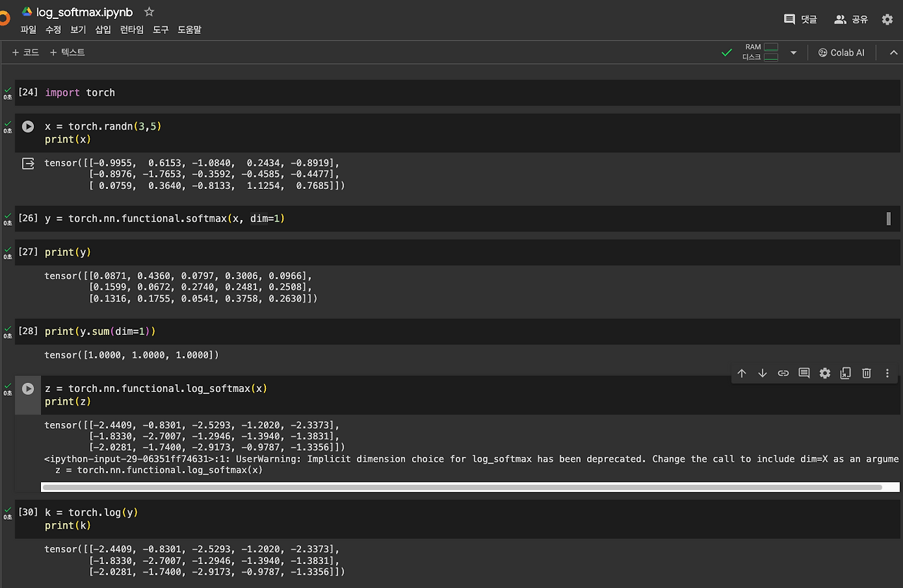Add a comment to the current cell
The height and width of the screenshot is (588, 903).
pyautogui.click(x=804, y=373)
